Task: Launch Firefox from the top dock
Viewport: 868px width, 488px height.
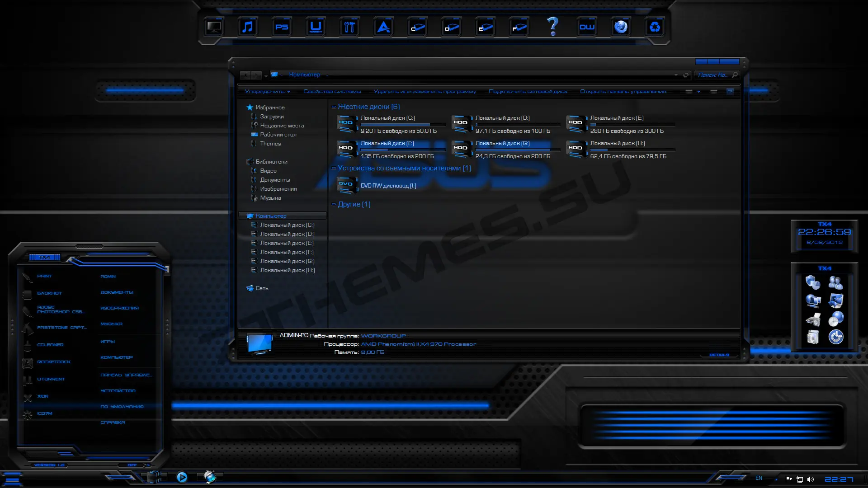Action: click(621, 27)
